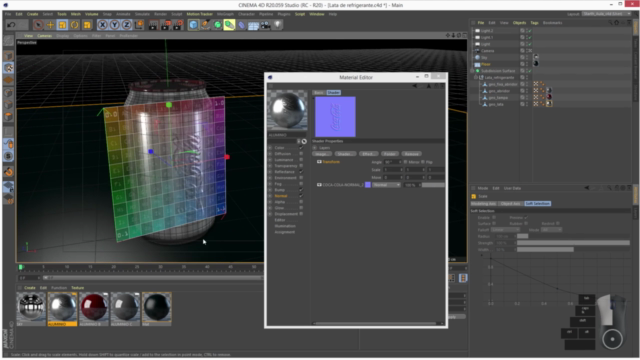The width and height of the screenshot is (640, 360).
Task: Open the Edit Render Settings icon
Action: click(178, 25)
